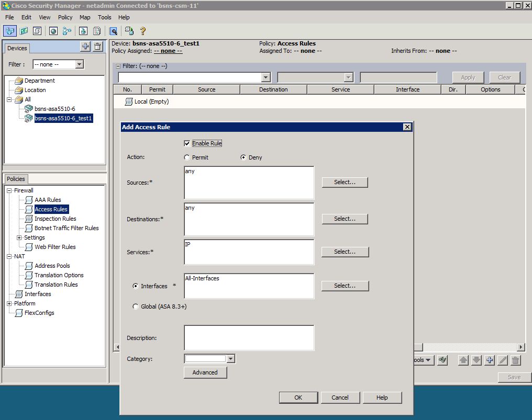
Task: Click the Policy Assigned none link
Action: coord(168,51)
